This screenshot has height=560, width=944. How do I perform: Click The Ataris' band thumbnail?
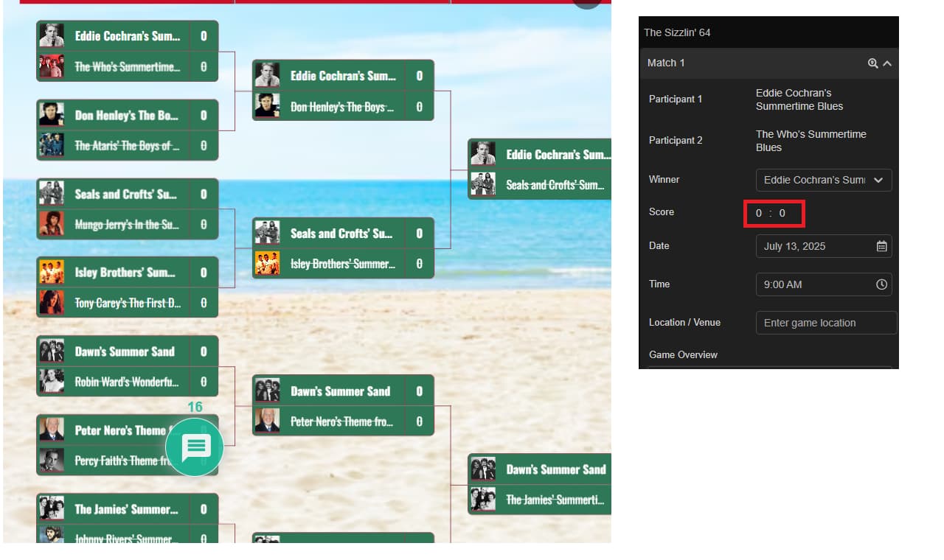(x=52, y=145)
